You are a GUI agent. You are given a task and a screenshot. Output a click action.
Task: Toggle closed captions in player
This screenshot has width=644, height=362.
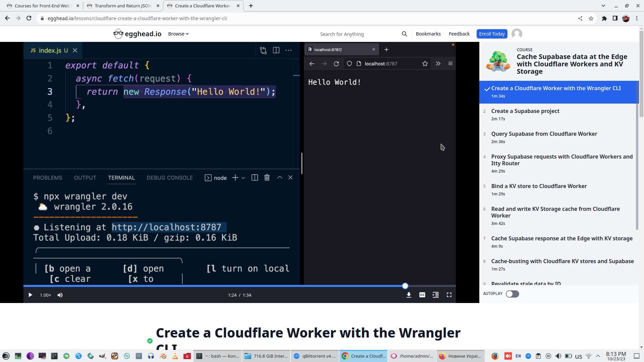click(x=422, y=295)
